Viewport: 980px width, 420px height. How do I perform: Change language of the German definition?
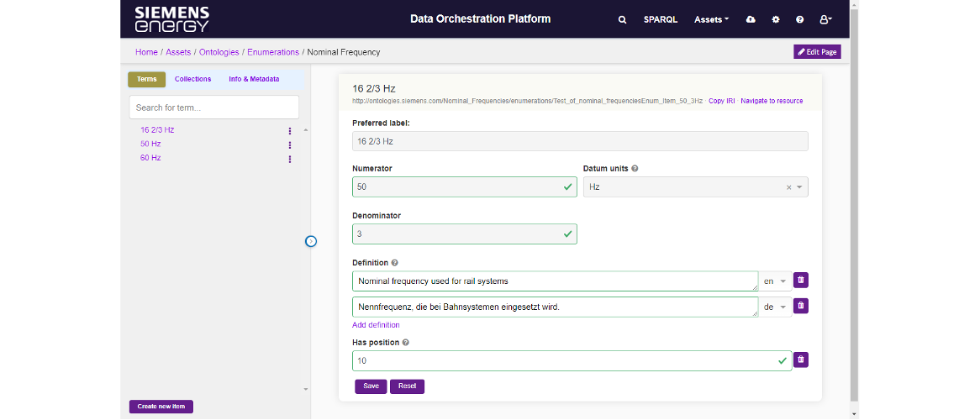pyautogui.click(x=774, y=307)
